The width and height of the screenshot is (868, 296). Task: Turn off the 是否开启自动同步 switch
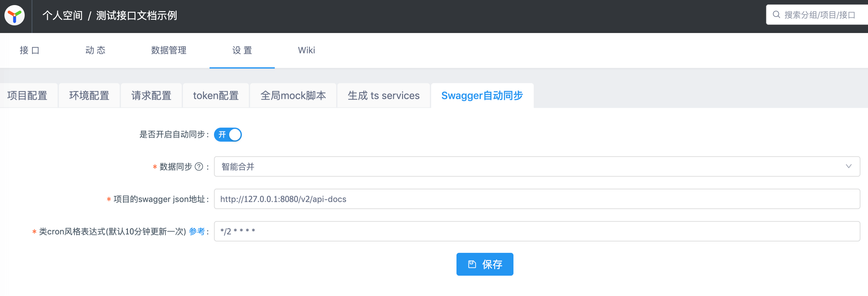click(x=228, y=134)
